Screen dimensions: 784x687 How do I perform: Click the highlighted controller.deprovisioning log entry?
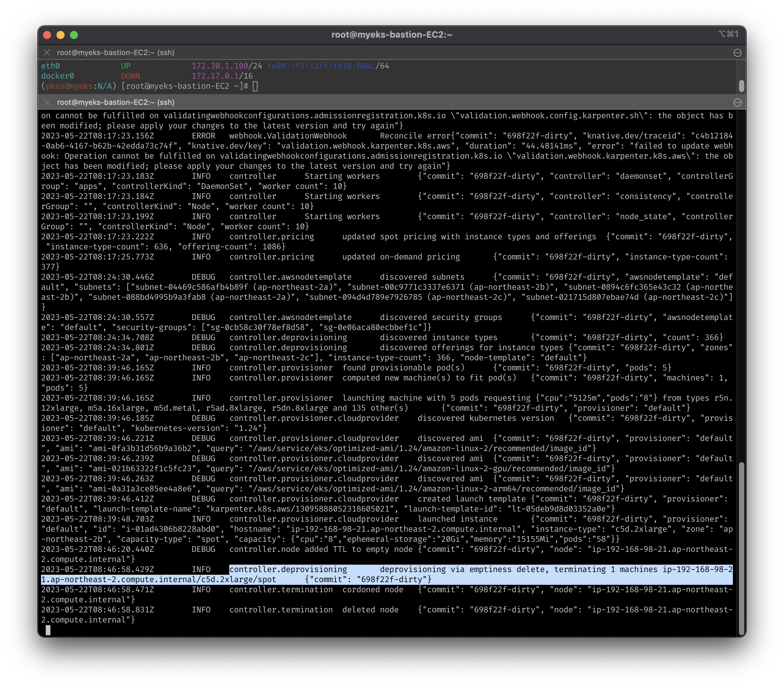387,574
